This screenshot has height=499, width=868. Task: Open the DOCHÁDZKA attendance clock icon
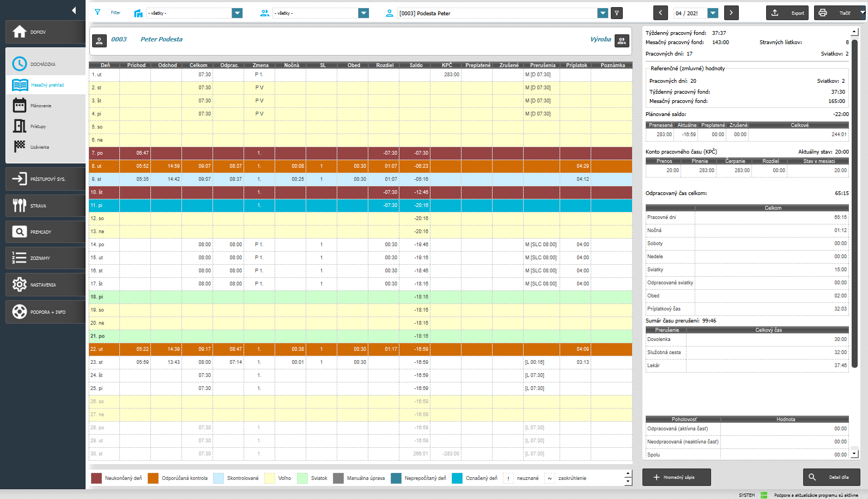[20, 64]
